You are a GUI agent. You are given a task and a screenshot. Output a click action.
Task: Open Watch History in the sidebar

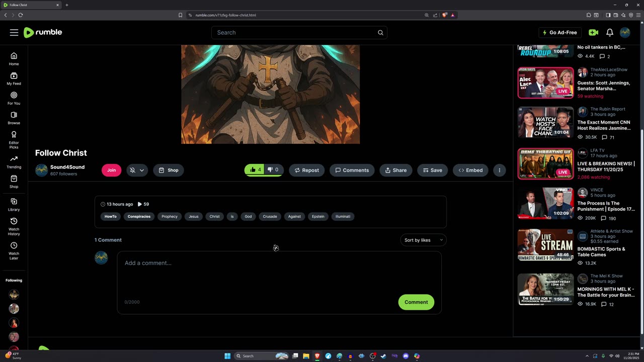[x=14, y=227]
